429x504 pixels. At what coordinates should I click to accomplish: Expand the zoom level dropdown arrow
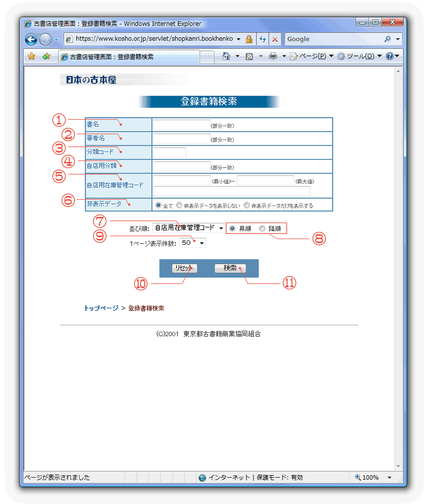[x=389, y=478]
